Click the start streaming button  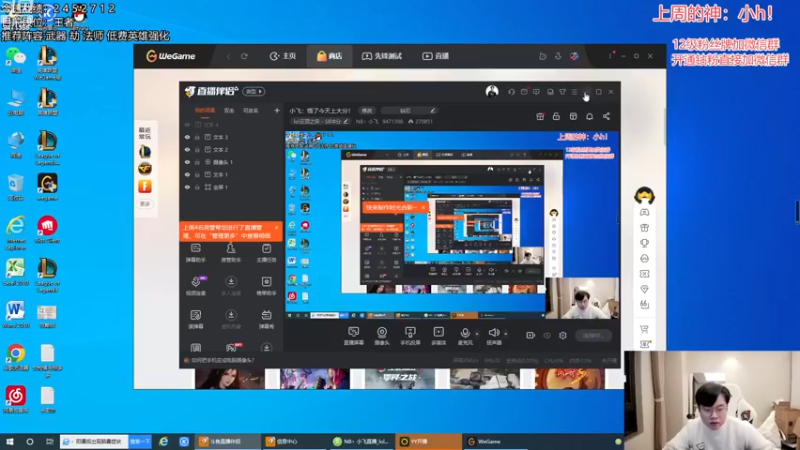(x=594, y=336)
